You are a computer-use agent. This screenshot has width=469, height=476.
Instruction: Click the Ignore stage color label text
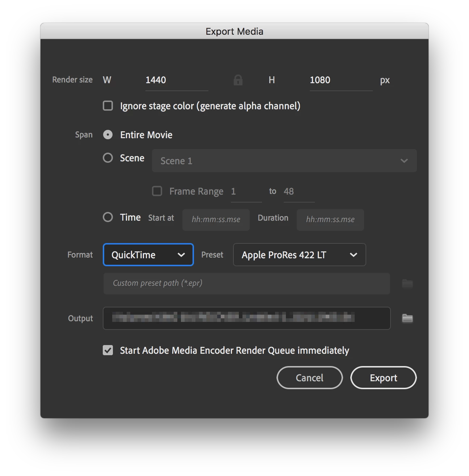[210, 106]
